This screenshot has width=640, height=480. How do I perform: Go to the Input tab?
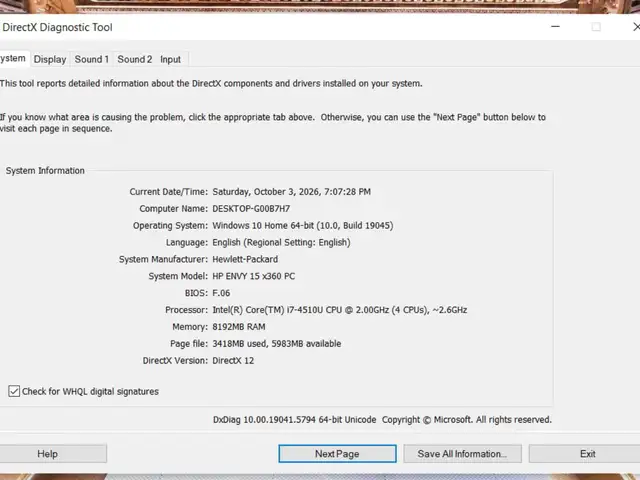pos(170,60)
